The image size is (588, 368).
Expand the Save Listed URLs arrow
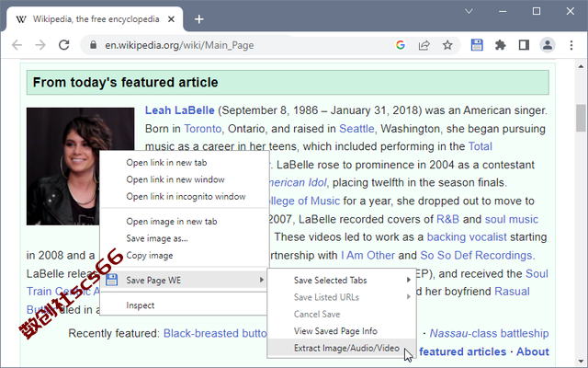click(408, 297)
